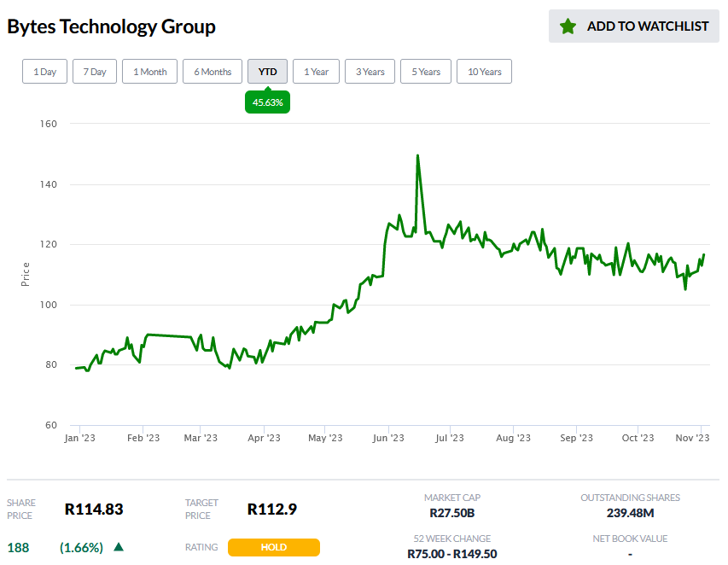
Task: Click the yellow HOLD rating badge
Action: coord(273,547)
